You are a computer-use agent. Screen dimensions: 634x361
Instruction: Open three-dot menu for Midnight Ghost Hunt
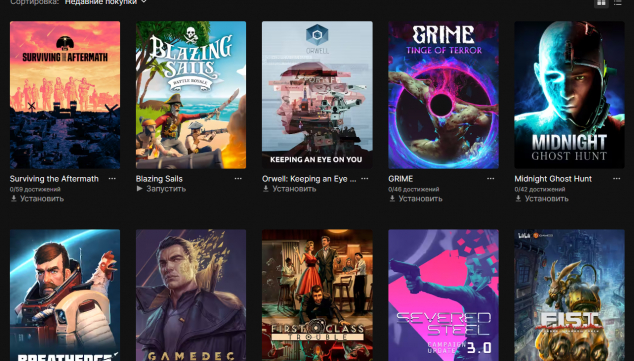point(617,179)
